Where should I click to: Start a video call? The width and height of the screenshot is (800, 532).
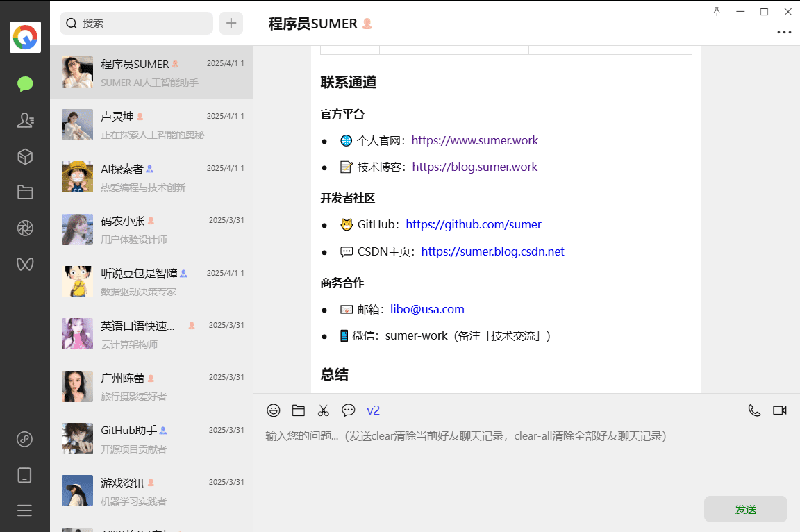pos(780,410)
